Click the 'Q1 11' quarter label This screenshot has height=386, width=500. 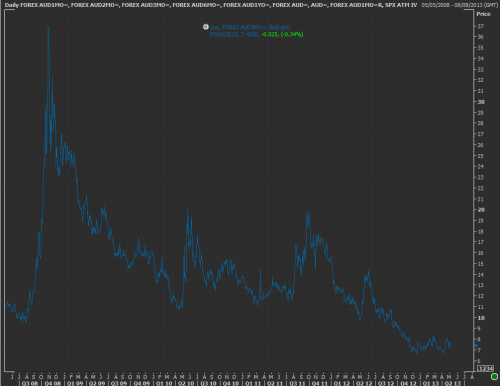[253, 383]
